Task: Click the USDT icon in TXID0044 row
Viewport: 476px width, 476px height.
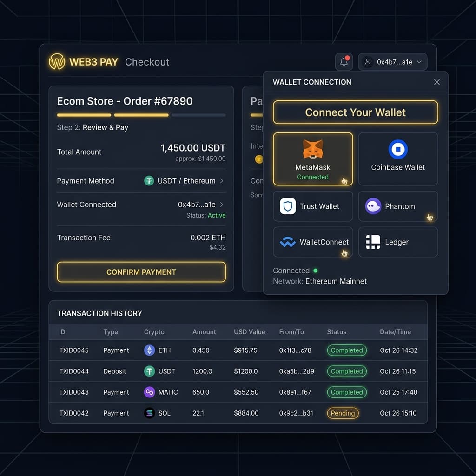Action: pyautogui.click(x=149, y=371)
